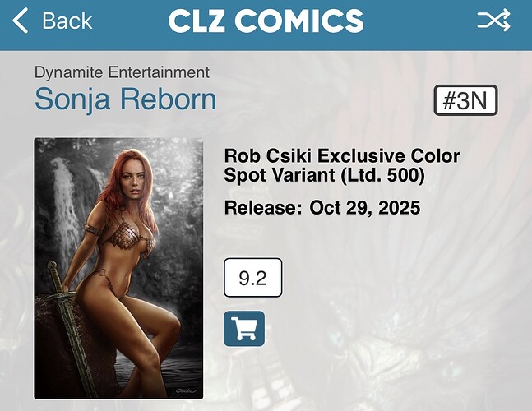Click the Release: label
The image size is (532, 411).
pos(263,207)
